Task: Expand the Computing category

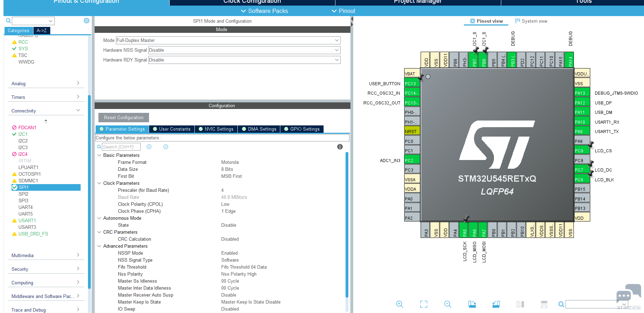Action: [46, 283]
